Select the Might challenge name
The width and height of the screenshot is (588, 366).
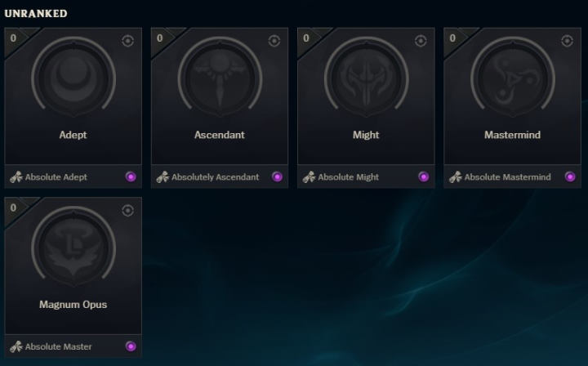coord(366,135)
